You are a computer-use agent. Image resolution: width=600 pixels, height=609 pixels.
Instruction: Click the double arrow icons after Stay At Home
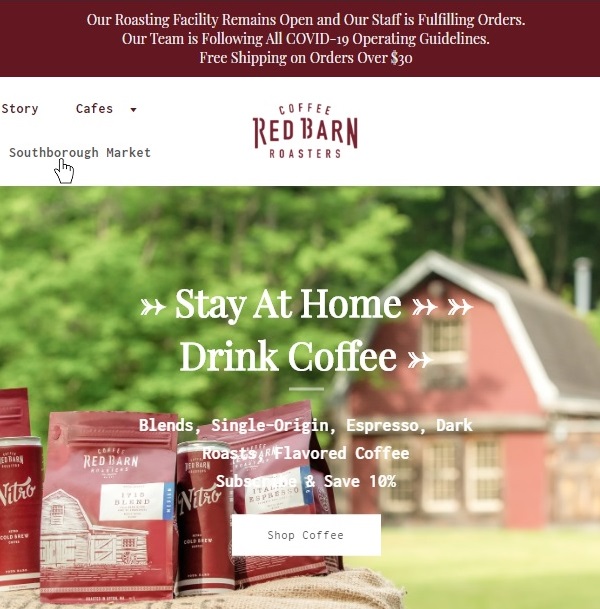tap(442, 307)
